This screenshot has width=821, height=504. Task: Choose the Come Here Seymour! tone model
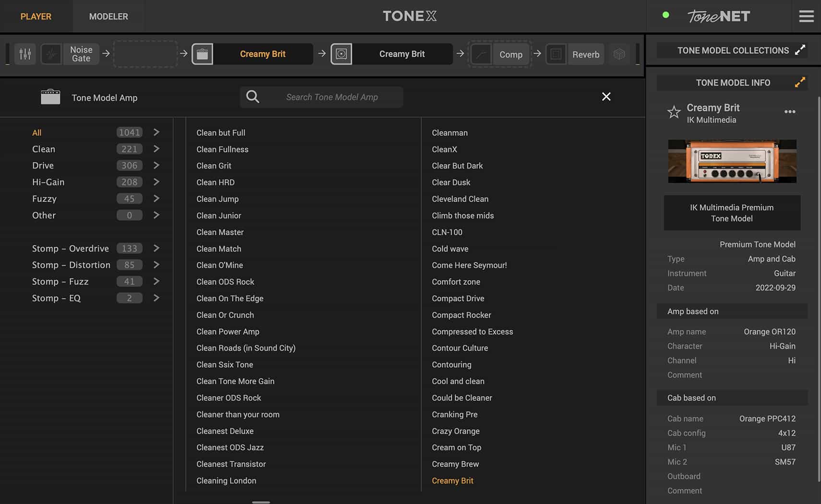(469, 265)
